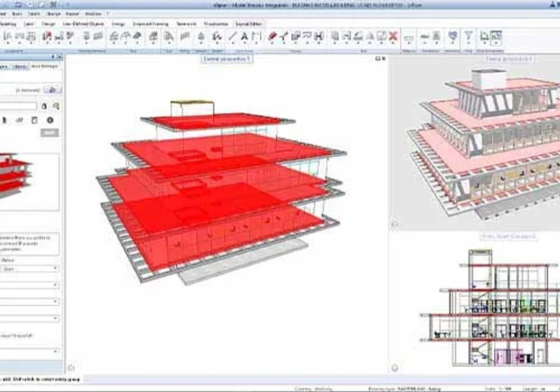Click the 'Work Manager' tab in left panel
Image resolution: width=560 pixels, height=392 pixels.
[x=44, y=66]
